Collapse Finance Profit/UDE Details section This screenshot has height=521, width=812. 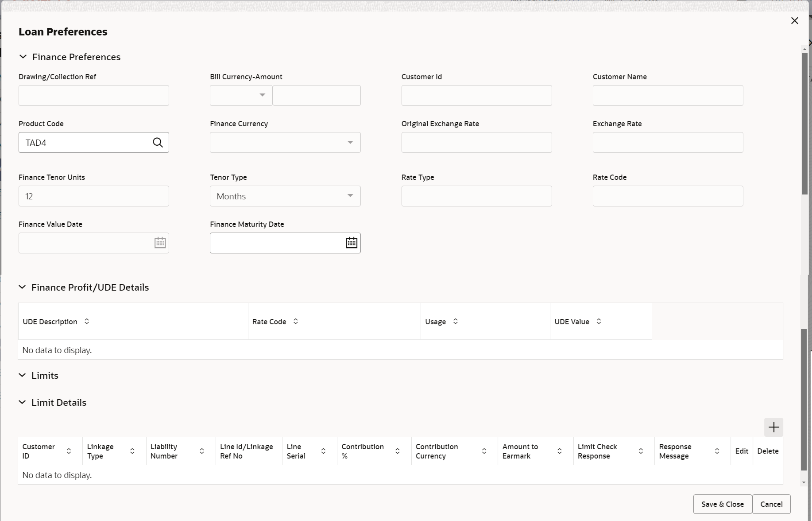22,287
